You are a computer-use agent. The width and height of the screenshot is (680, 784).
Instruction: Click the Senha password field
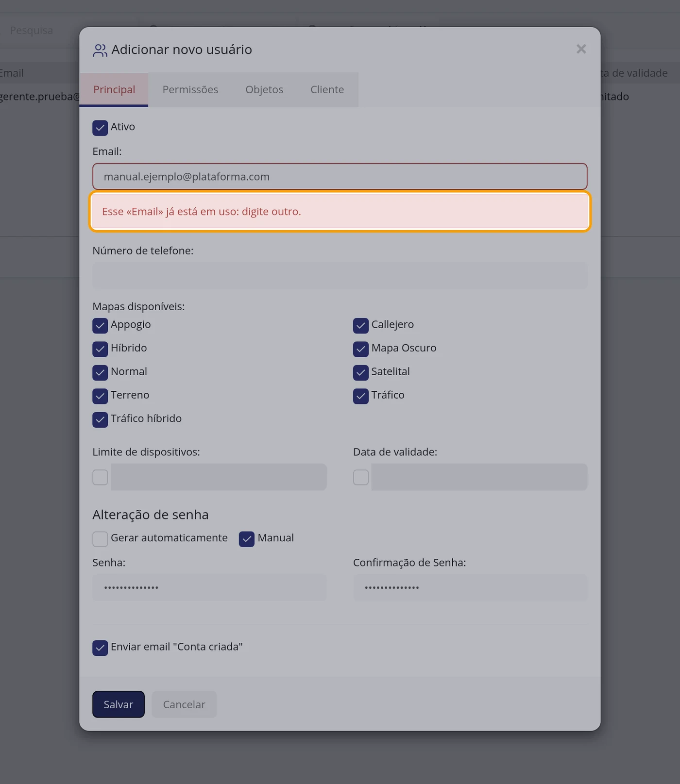click(x=210, y=587)
